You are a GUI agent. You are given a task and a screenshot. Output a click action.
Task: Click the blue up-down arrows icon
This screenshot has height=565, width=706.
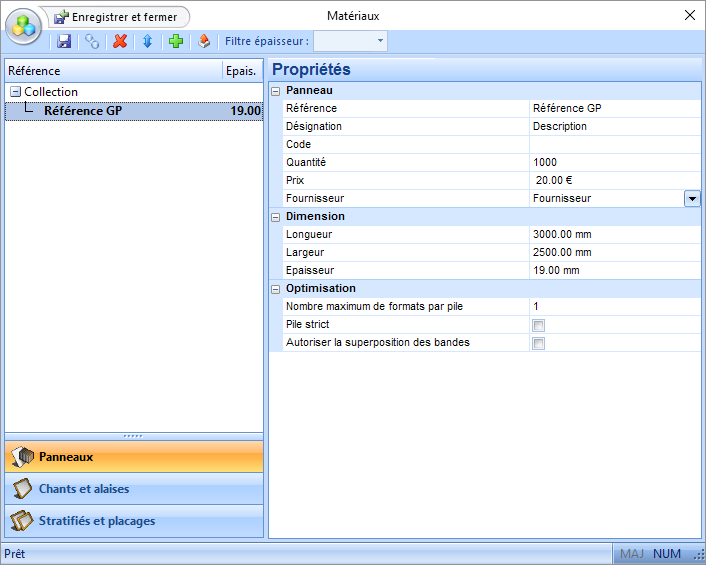click(x=147, y=41)
